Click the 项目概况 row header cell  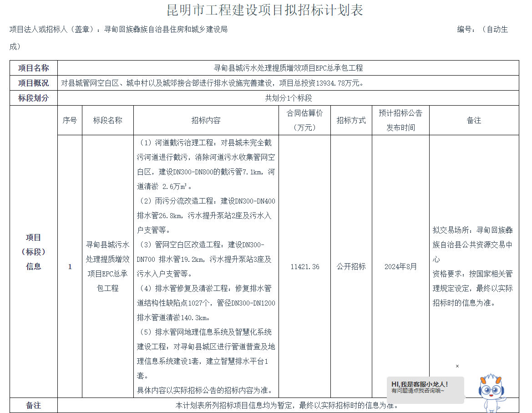point(34,83)
